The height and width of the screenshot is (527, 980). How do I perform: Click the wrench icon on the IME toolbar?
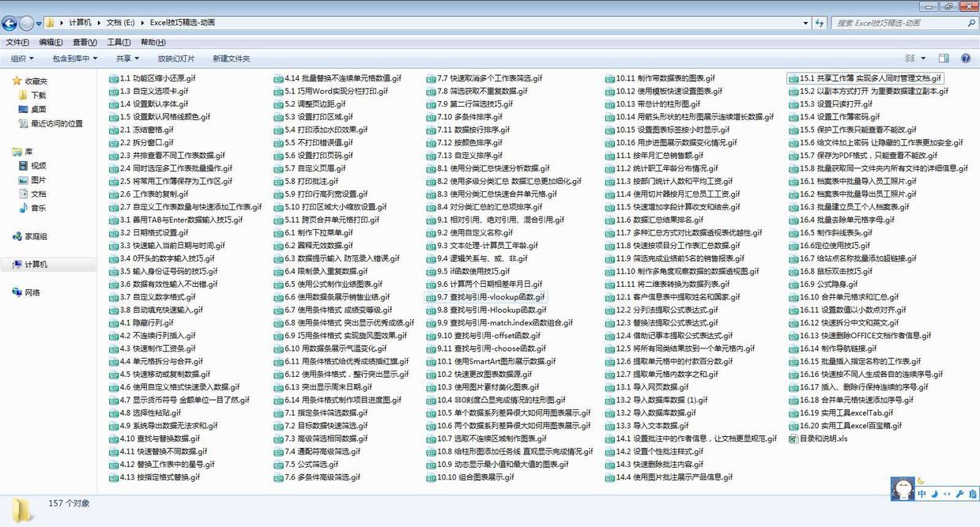(959, 494)
